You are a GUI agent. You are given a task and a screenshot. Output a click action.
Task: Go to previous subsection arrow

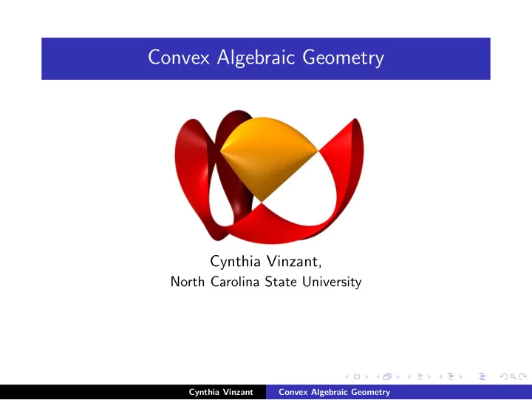click(x=409, y=376)
